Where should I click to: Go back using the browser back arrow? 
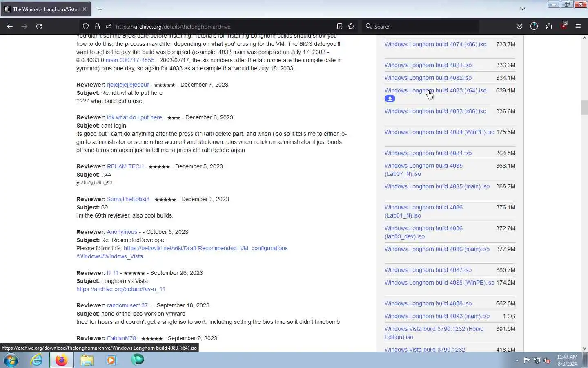pos(10,27)
